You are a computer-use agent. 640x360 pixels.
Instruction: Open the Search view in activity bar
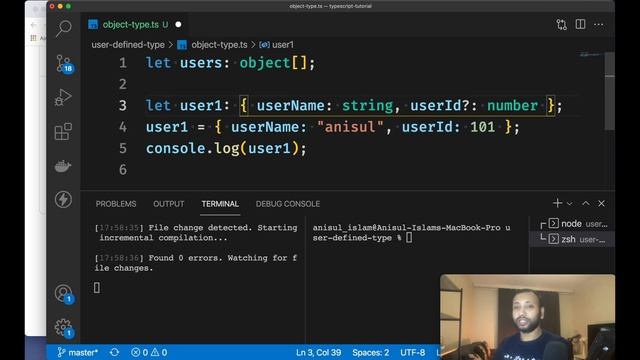[63, 29]
